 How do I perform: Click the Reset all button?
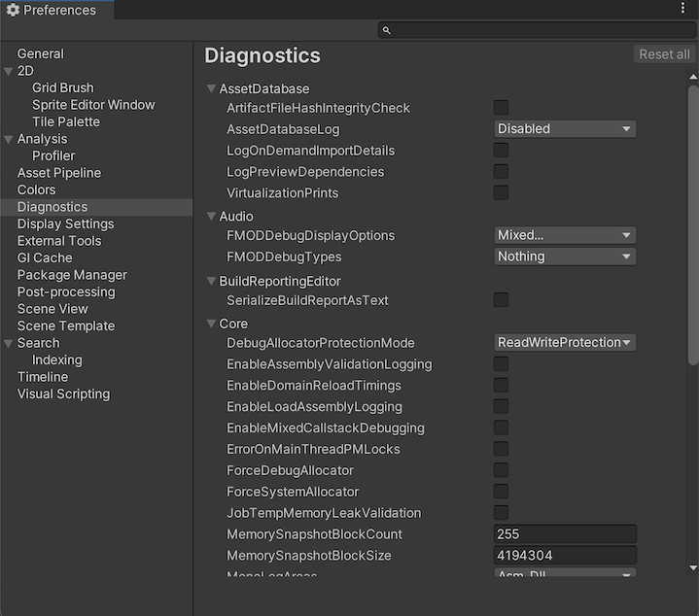pyautogui.click(x=664, y=54)
